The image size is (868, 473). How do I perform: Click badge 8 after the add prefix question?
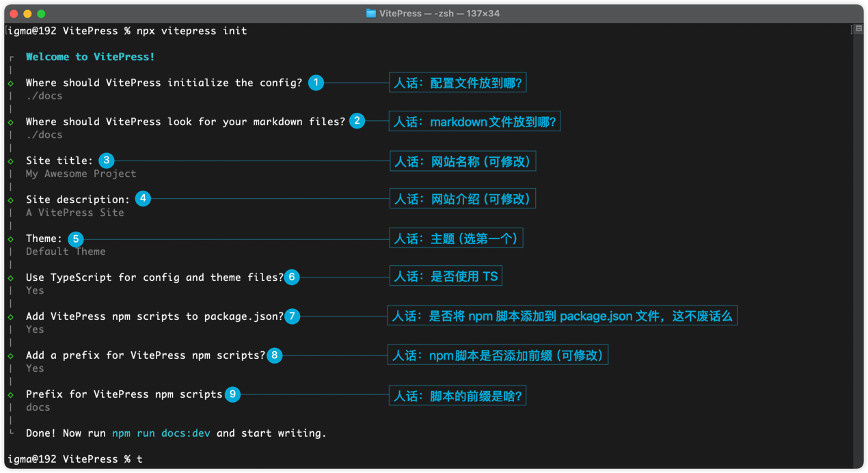pyautogui.click(x=274, y=355)
